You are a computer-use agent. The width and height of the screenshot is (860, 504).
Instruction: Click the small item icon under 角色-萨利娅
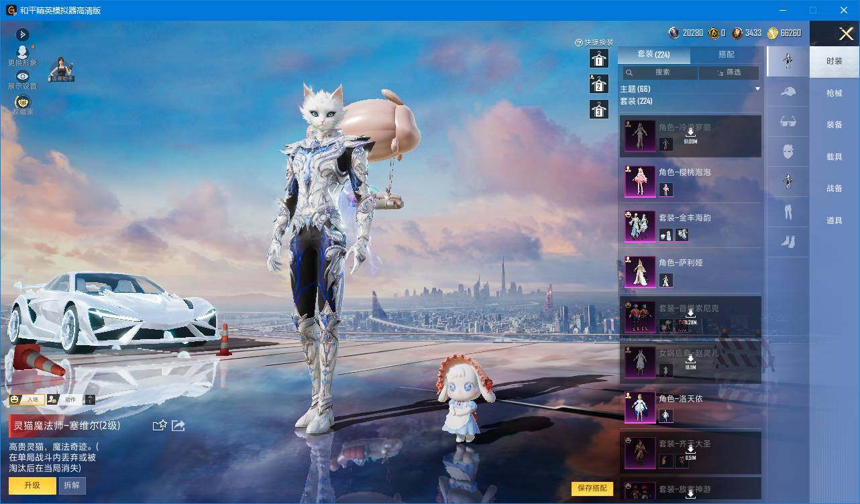tap(665, 280)
